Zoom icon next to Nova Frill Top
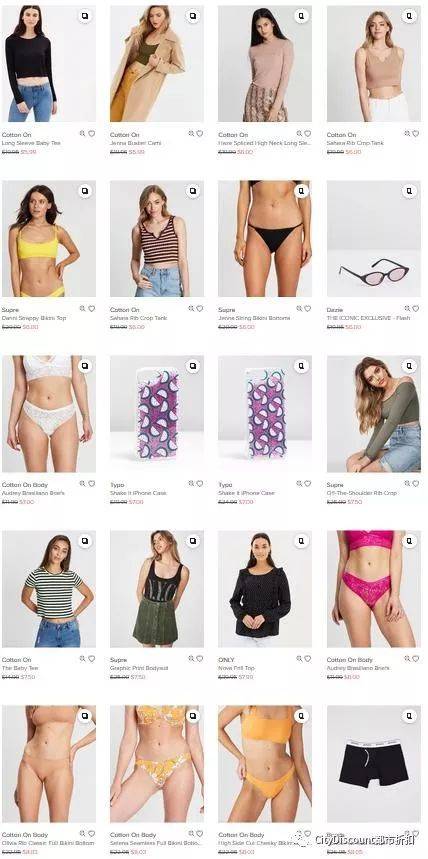428x859 pixels. point(300,658)
